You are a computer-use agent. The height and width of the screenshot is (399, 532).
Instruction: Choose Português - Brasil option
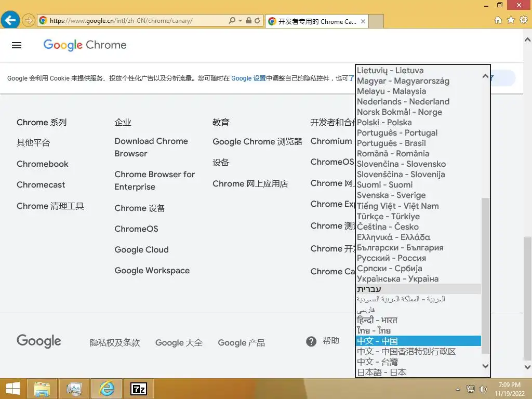tap(418, 143)
